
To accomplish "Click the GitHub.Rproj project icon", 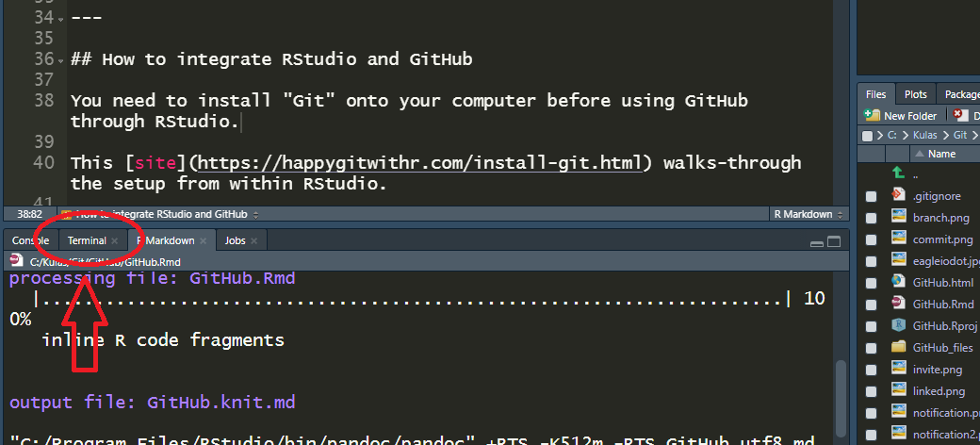I will (x=898, y=325).
